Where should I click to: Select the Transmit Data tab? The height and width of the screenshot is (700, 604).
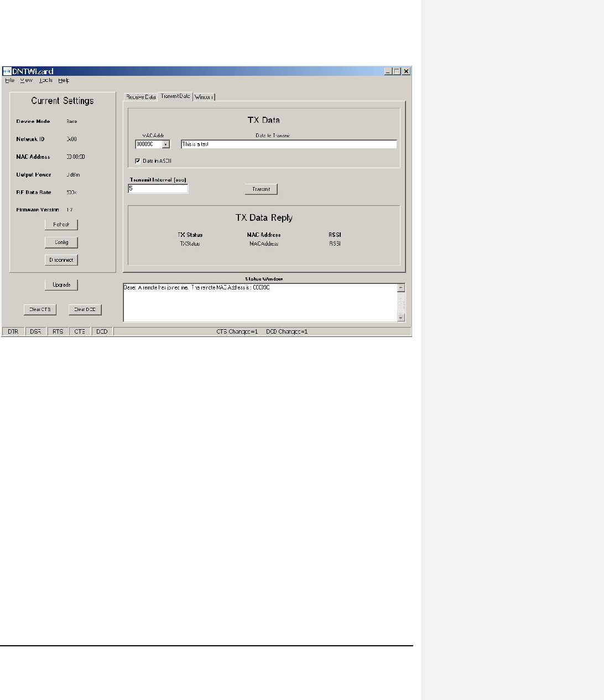(x=175, y=96)
